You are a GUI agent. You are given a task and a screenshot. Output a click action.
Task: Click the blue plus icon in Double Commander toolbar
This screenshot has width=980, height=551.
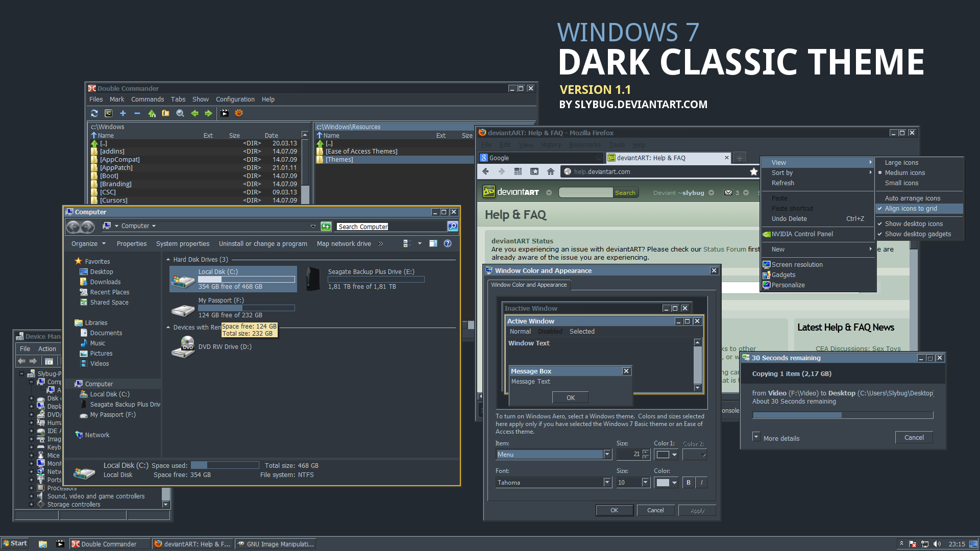[x=122, y=113]
